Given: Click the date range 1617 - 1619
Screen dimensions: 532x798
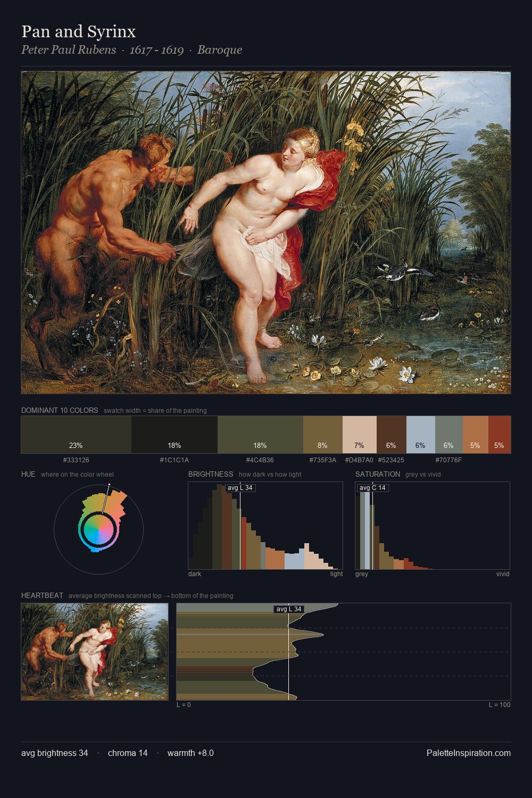Looking at the screenshot, I should pyautogui.click(x=156, y=50).
